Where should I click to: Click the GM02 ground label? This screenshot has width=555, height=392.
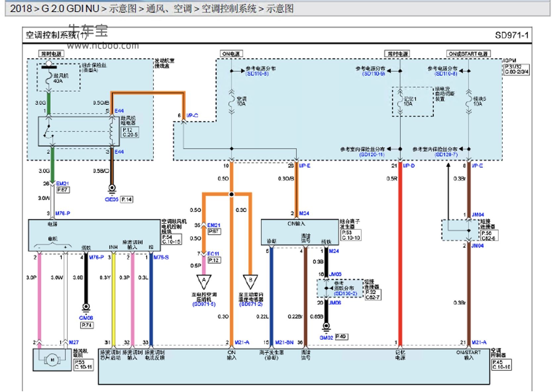pyautogui.click(x=326, y=337)
